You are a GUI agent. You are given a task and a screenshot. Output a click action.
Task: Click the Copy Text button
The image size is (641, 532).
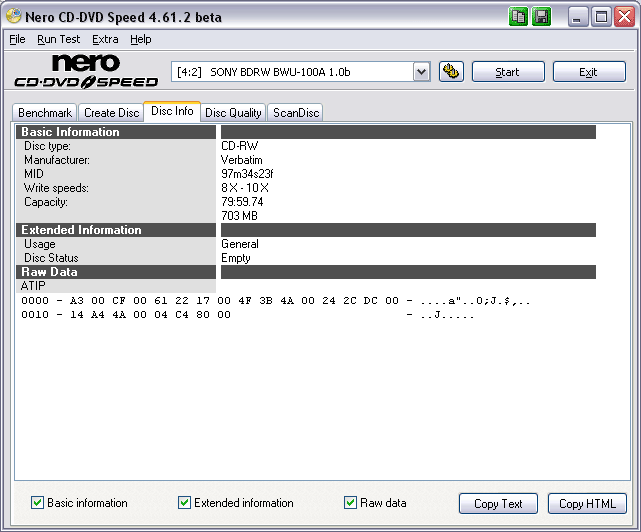pos(498,503)
